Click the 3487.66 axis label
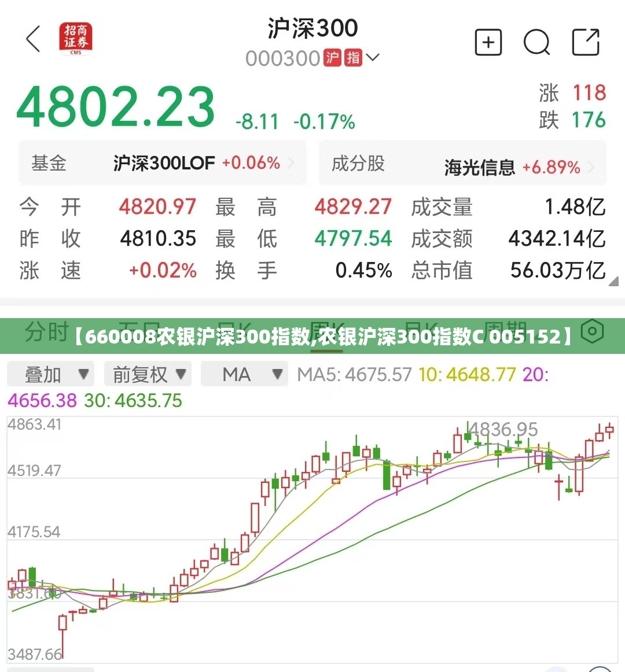The image size is (625, 672). coord(35,655)
